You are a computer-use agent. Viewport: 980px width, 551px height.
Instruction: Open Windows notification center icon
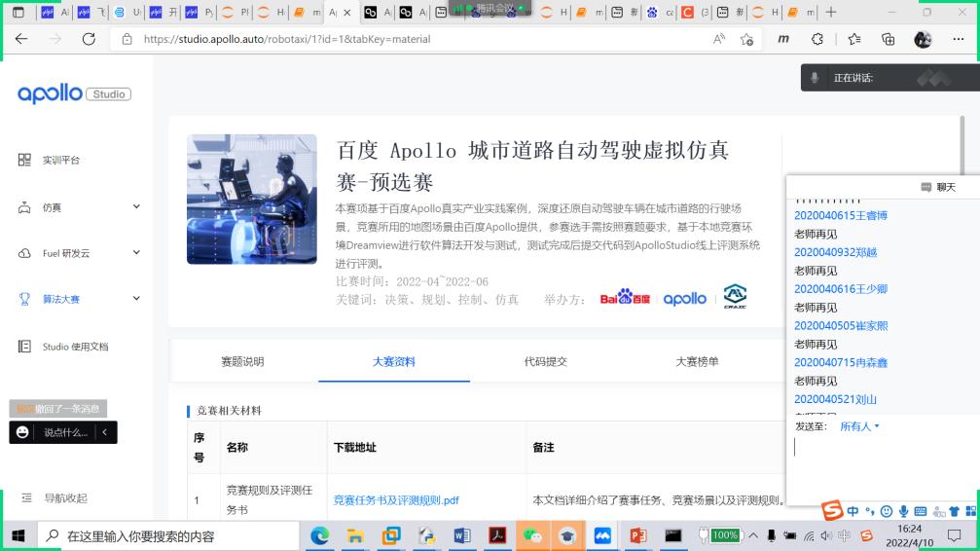pos(954,536)
